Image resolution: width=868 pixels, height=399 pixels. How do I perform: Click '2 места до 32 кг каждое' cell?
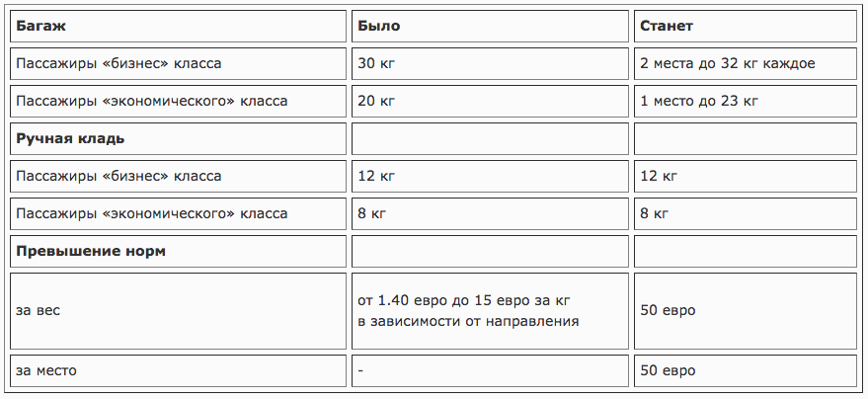[746, 63]
